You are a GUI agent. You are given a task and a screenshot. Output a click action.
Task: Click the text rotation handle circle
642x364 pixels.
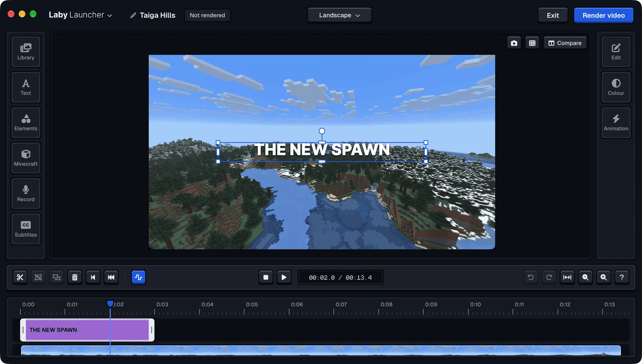(322, 131)
